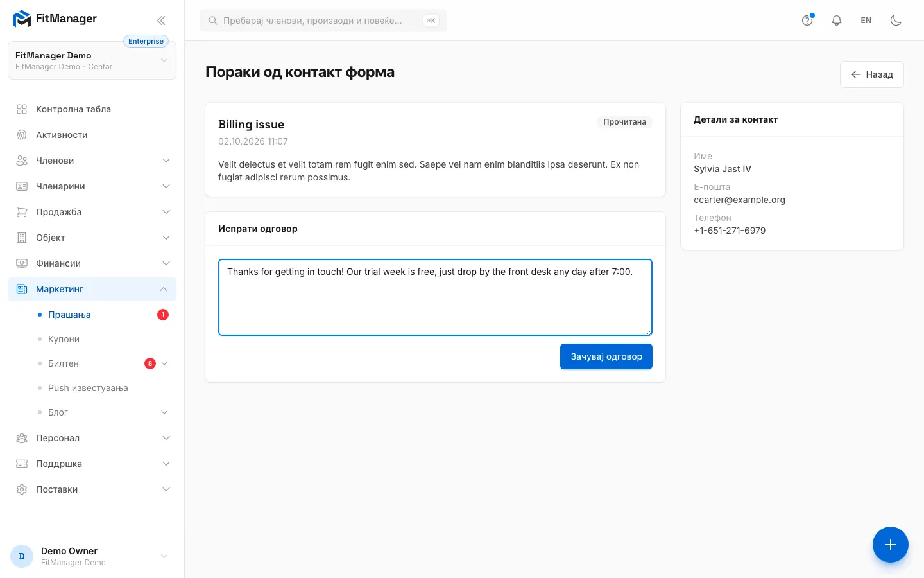The image size is (924, 578).
Task: Click the Назад back button
Action: [x=872, y=74]
